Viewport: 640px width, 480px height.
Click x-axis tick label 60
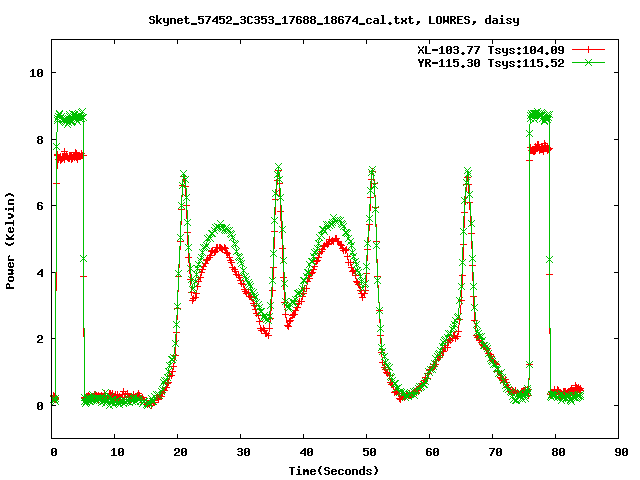[x=432, y=452]
